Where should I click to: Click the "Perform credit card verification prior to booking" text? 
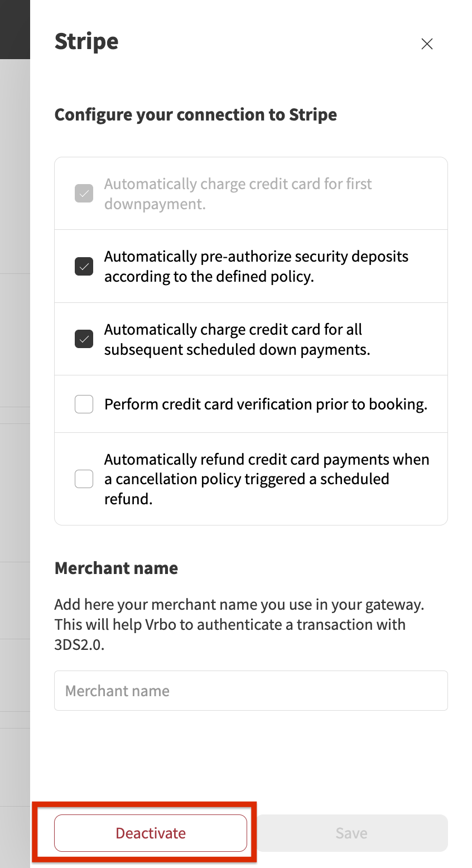click(266, 404)
